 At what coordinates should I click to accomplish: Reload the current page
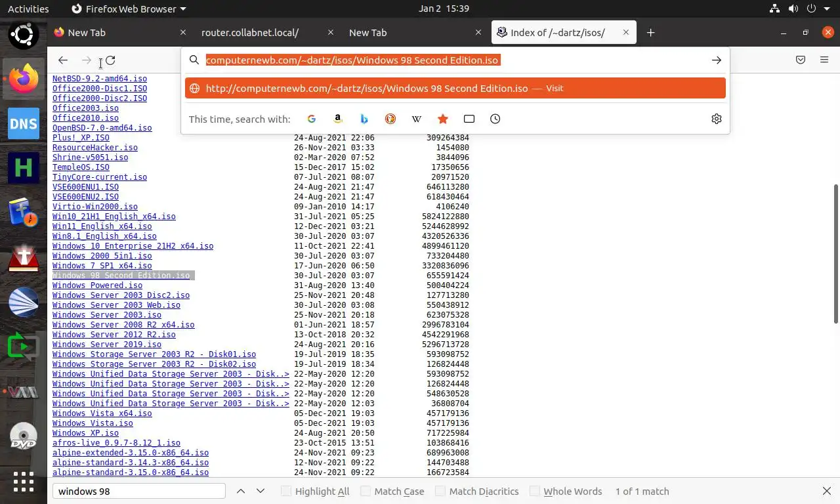click(110, 60)
